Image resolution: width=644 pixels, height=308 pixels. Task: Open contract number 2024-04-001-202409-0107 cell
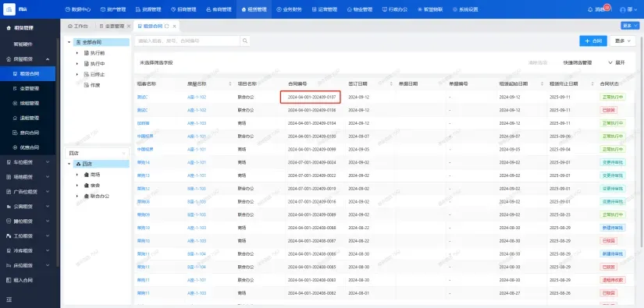pos(311,97)
